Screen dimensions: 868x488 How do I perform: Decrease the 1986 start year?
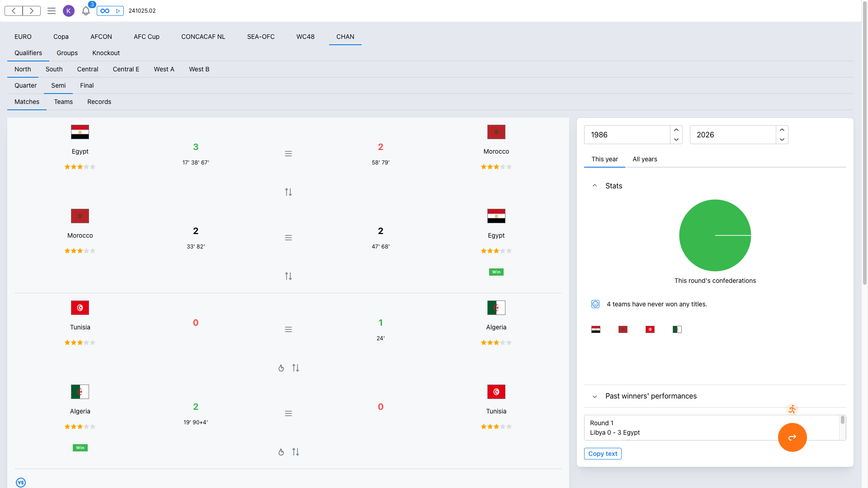[676, 139]
